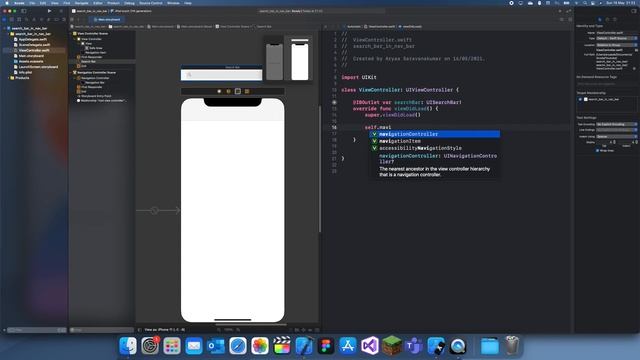Launch Minecraft from the Dock
Image resolution: width=640 pixels, height=360 pixels.
tap(392, 346)
